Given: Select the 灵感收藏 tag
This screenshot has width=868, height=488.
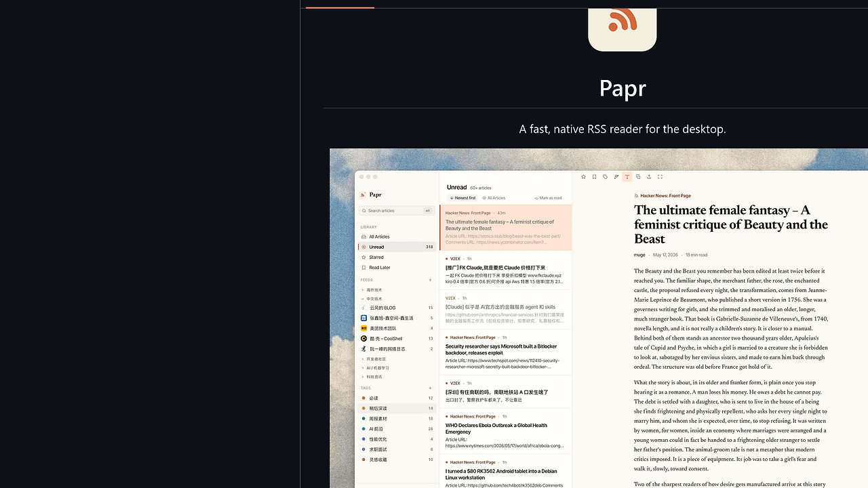Looking at the screenshot, I should pyautogui.click(x=397, y=460).
